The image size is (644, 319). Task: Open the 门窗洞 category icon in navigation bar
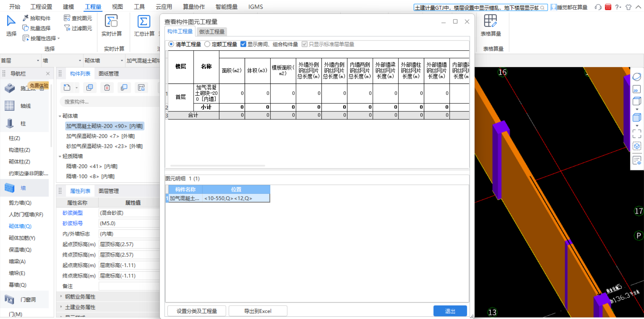(x=9, y=300)
